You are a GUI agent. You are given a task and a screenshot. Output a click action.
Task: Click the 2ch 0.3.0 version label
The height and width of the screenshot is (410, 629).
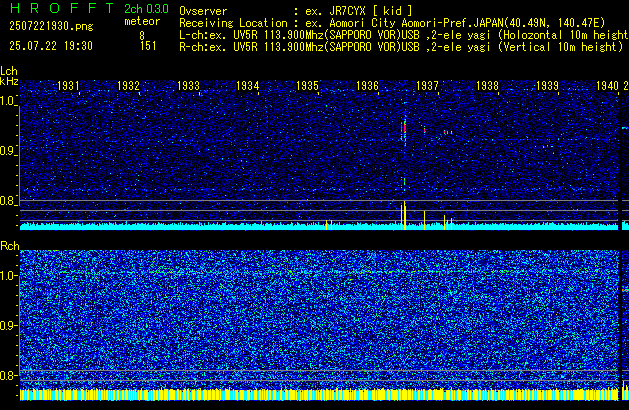[x=146, y=9]
